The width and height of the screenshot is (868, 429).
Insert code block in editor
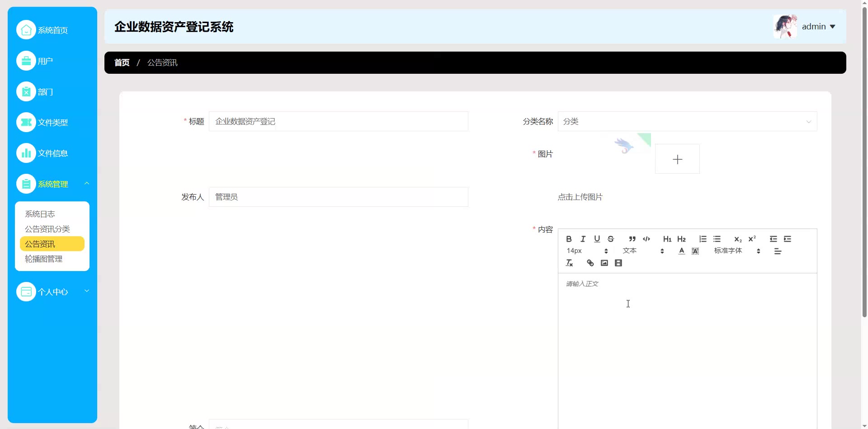tap(646, 239)
